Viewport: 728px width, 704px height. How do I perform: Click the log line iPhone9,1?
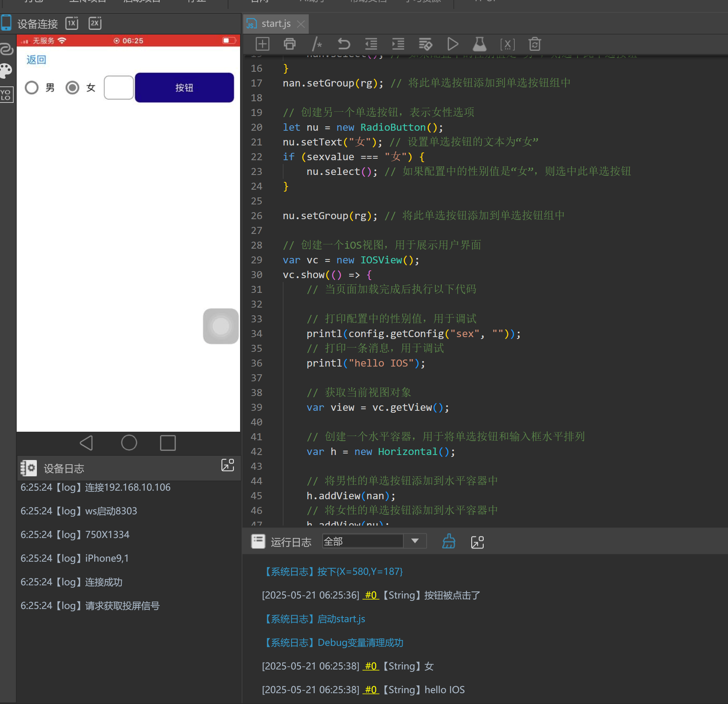tap(74, 558)
